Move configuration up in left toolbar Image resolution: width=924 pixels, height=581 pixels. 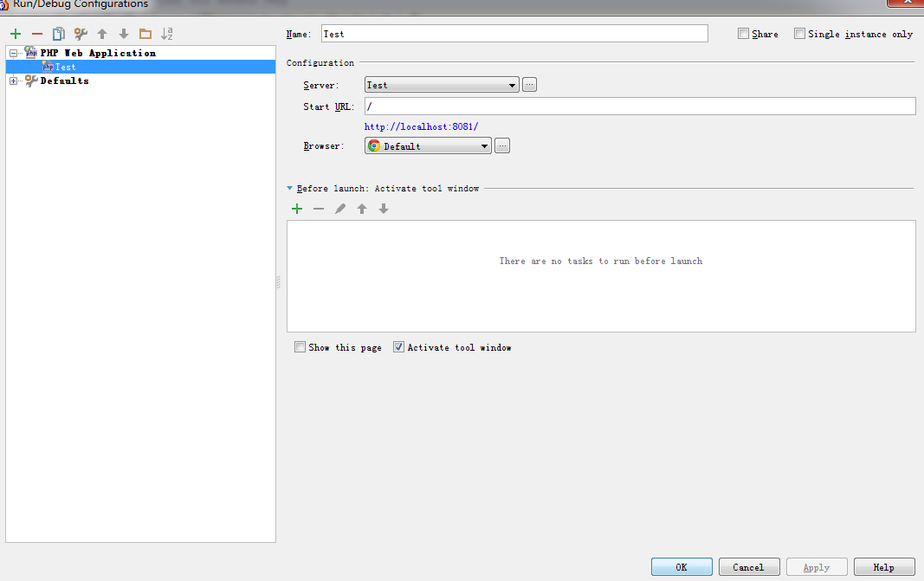(x=102, y=34)
